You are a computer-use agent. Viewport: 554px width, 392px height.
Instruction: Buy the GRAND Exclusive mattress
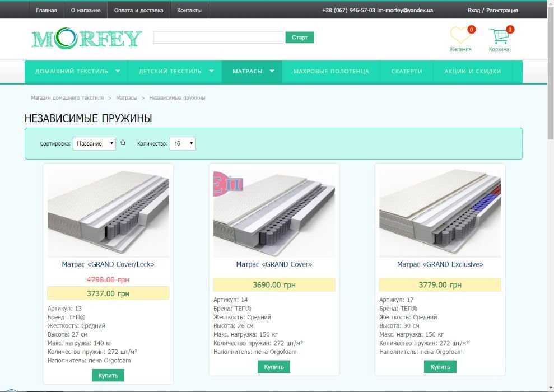click(x=440, y=367)
